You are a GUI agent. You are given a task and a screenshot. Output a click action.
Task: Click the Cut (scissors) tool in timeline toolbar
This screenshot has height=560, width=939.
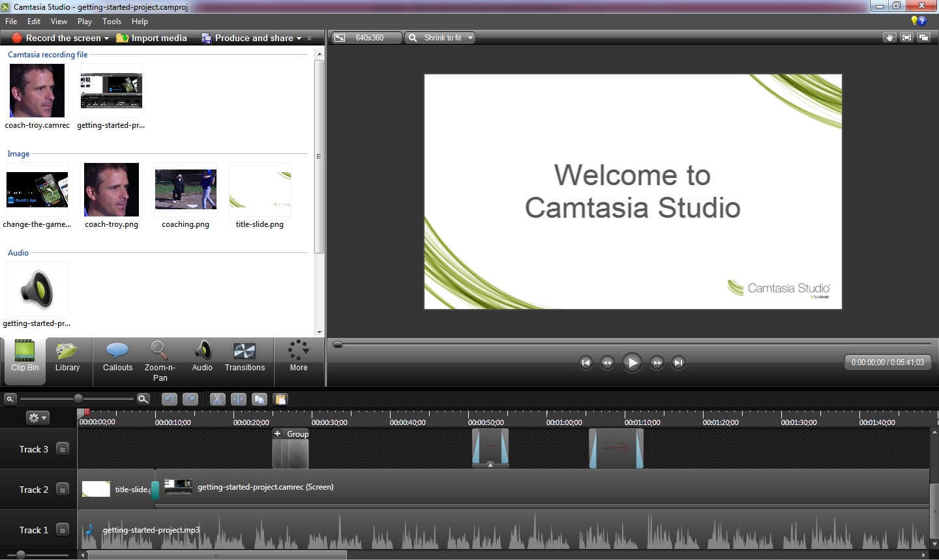(x=217, y=399)
